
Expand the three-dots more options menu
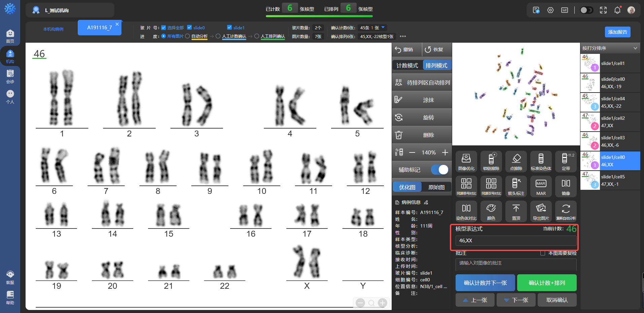tap(403, 36)
